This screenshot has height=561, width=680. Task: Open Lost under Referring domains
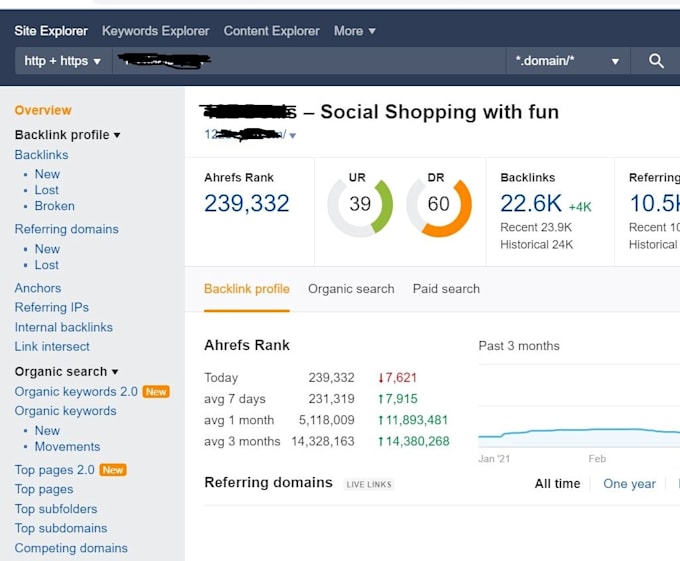[x=46, y=265]
